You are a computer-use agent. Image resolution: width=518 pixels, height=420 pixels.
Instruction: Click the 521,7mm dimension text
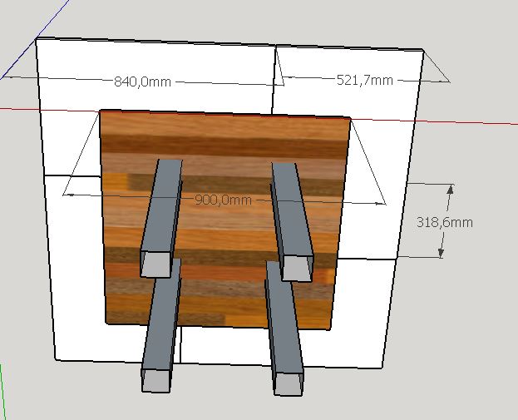click(364, 80)
